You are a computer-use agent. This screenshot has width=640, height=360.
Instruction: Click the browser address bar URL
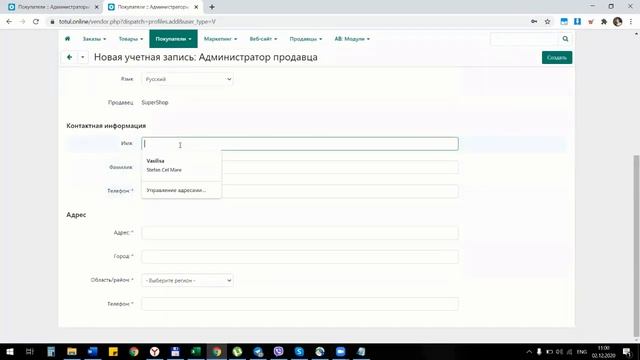pyautogui.click(x=137, y=22)
